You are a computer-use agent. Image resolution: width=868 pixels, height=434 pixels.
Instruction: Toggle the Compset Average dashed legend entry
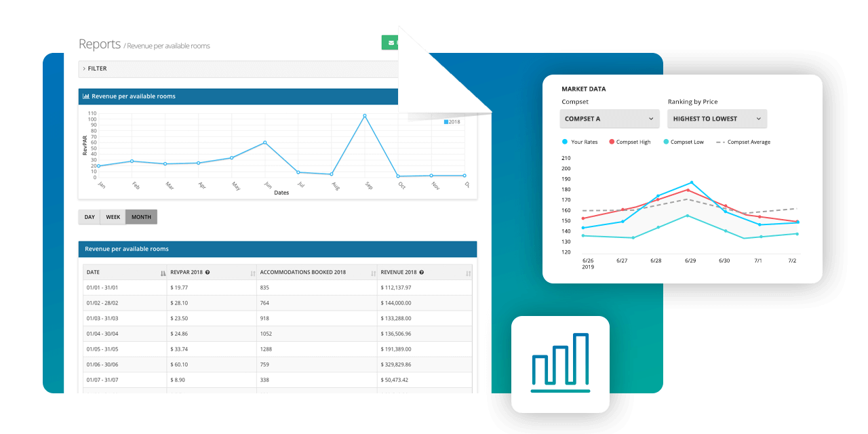tap(744, 142)
